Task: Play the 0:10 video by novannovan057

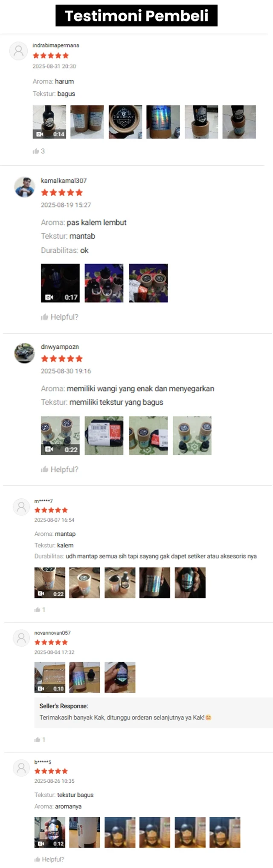Action: point(50,677)
